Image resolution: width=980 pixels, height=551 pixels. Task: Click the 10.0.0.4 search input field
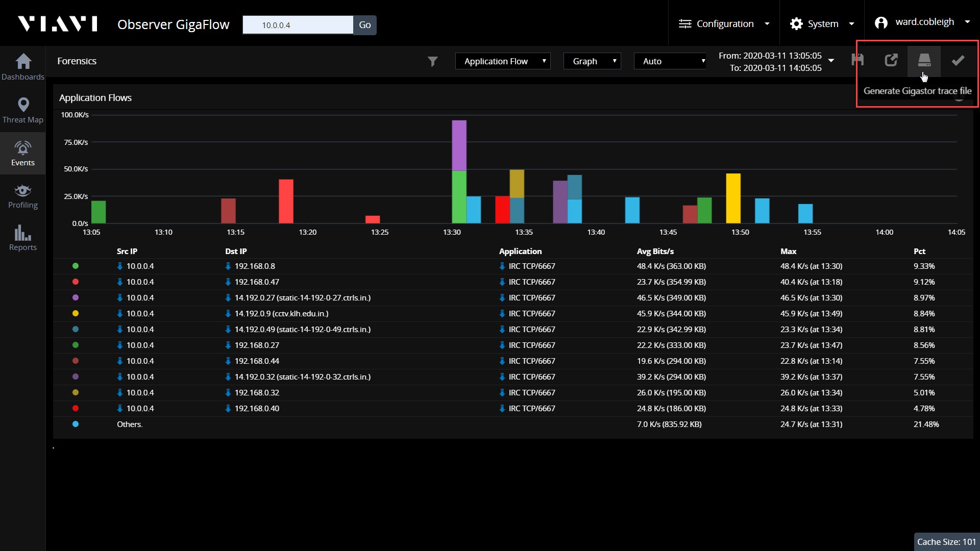click(x=298, y=25)
